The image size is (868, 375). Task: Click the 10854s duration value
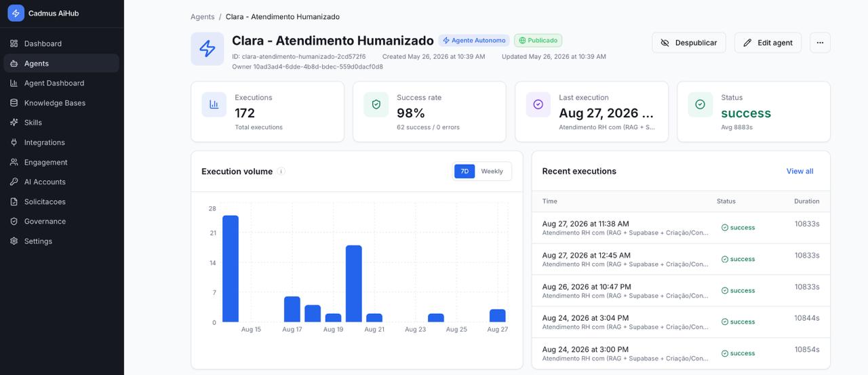click(807, 349)
